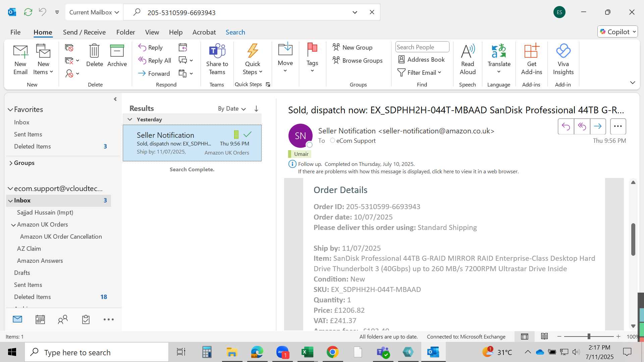Screen dimensions: 644x362
Task: Switch to the Folder tab
Action: pyautogui.click(x=126, y=32)
